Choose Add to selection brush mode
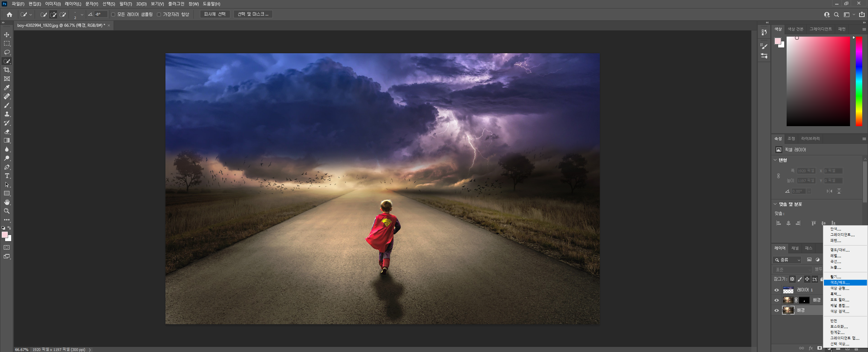This screenshot has width=868, height=352. pyautogui.click(x=53, y=15)
